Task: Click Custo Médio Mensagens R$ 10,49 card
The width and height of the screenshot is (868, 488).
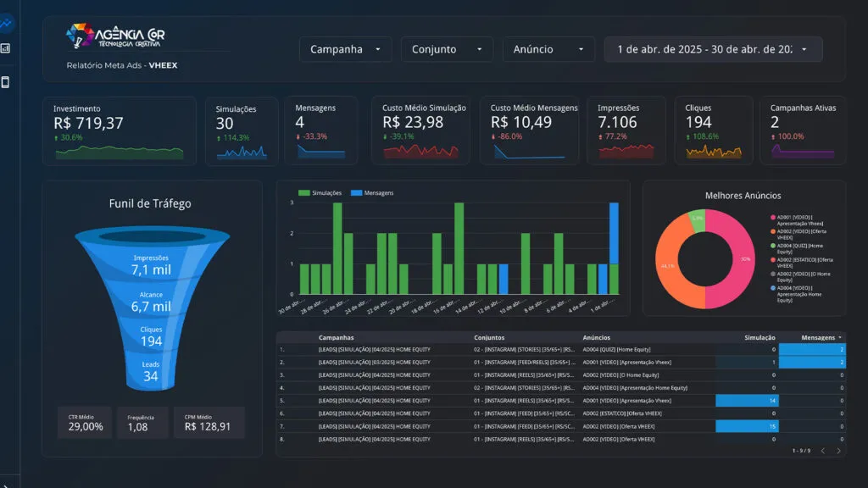Action: 529,130
